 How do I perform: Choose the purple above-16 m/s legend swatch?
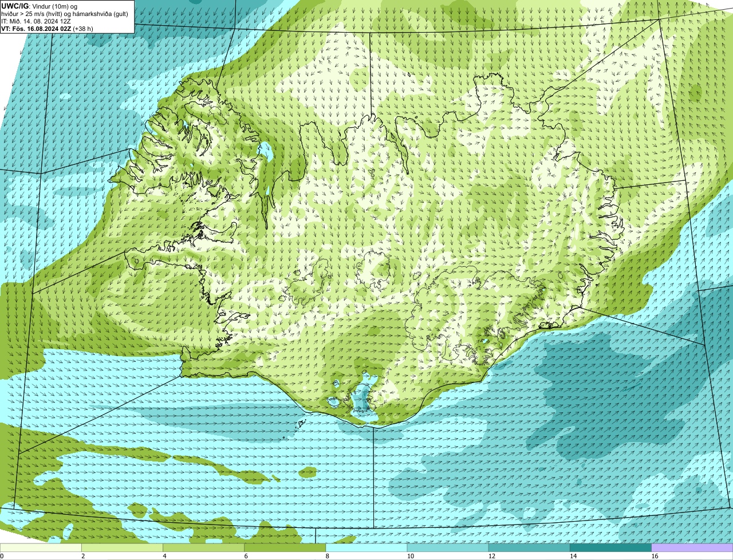coord(692,547)
